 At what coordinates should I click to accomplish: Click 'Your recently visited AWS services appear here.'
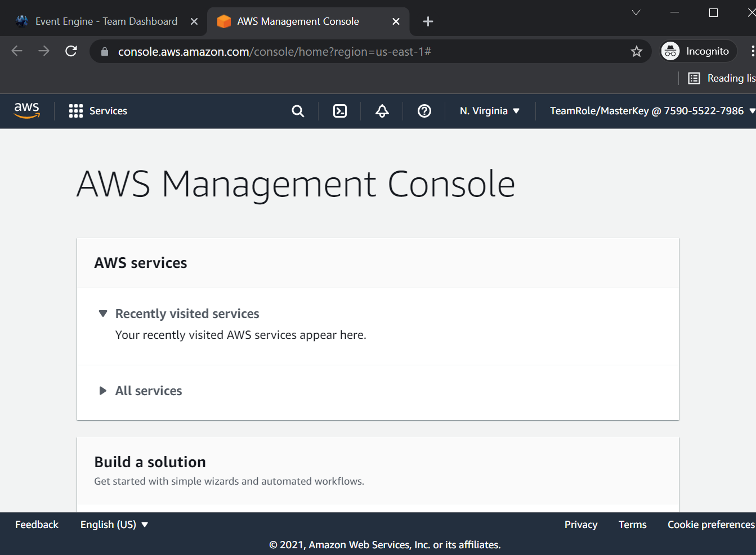pos(241,335)
